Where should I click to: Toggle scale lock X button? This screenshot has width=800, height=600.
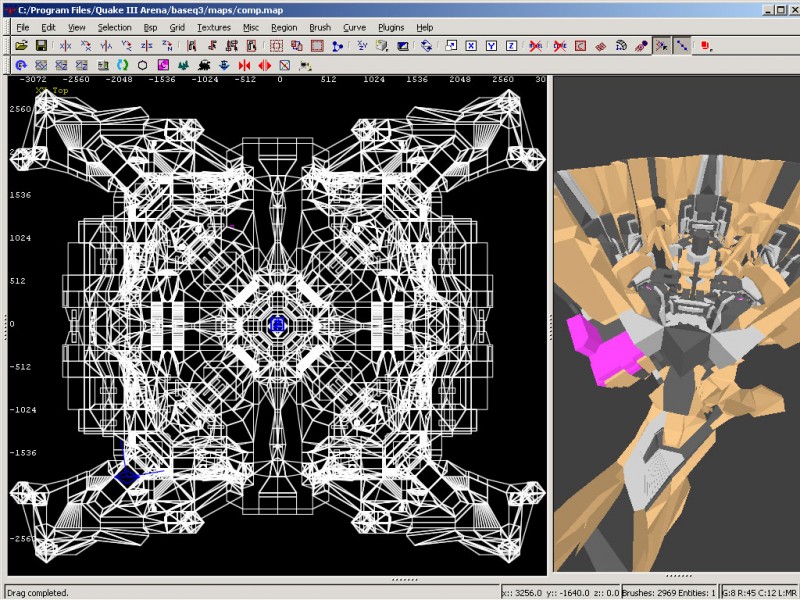pyautogui.click(x=471, y=46)
